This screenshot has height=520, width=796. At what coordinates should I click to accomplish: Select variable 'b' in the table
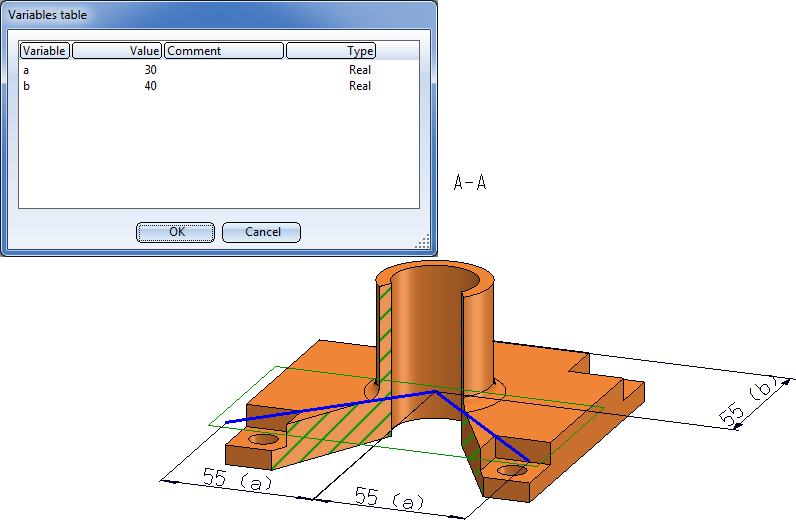(26, 86)
